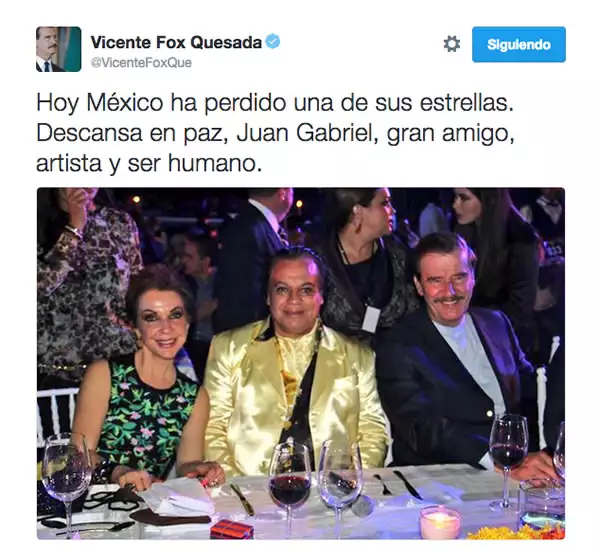Viewport: 600px width, 549px height.
Task: Click the lit candle on the table
Action: (x=440, y=522)
